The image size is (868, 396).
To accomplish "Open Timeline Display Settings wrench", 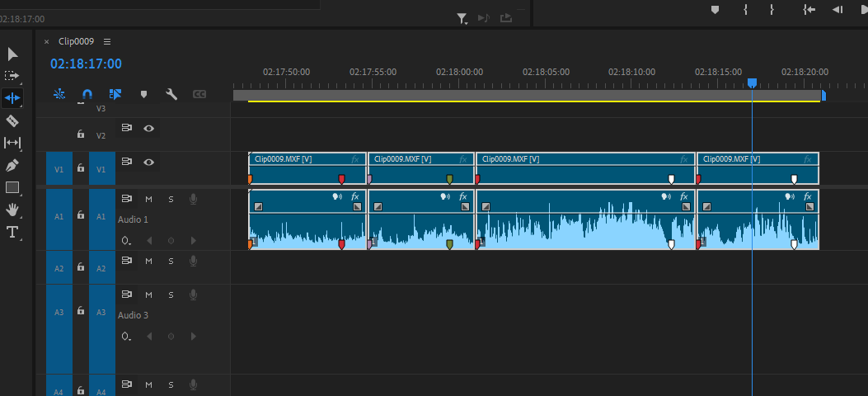I will (x=171, y=94).
